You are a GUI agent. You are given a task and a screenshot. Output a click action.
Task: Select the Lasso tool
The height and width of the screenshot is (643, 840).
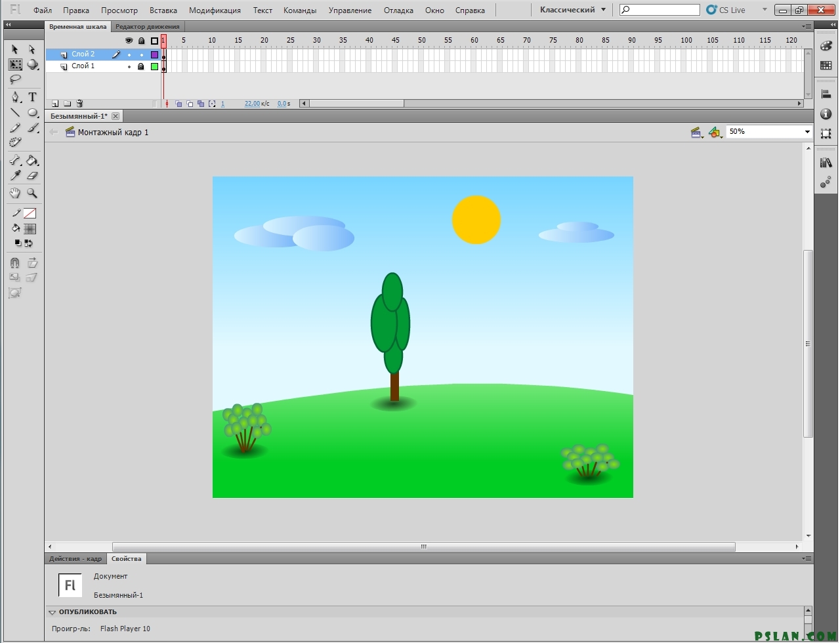(15, 79)
